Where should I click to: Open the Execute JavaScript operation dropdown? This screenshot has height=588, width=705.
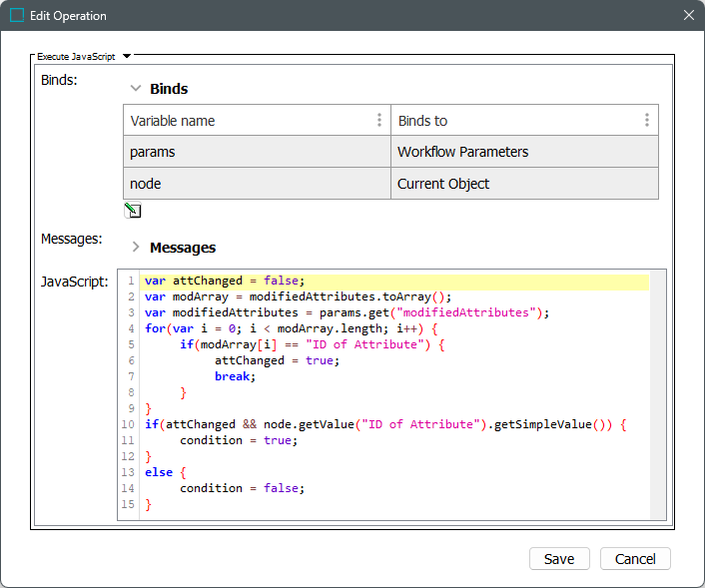coord(127,57)
